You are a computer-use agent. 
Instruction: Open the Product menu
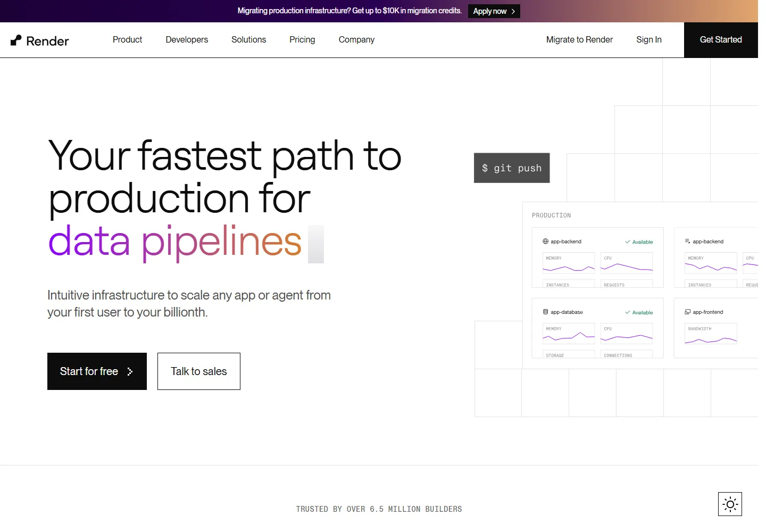pos(127,40)
